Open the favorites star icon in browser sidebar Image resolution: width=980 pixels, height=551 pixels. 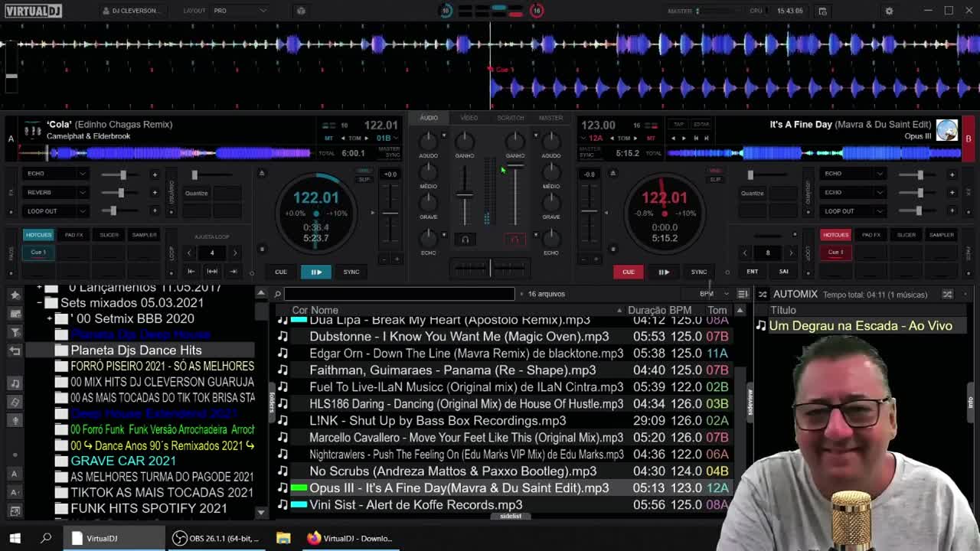[15, 295]
